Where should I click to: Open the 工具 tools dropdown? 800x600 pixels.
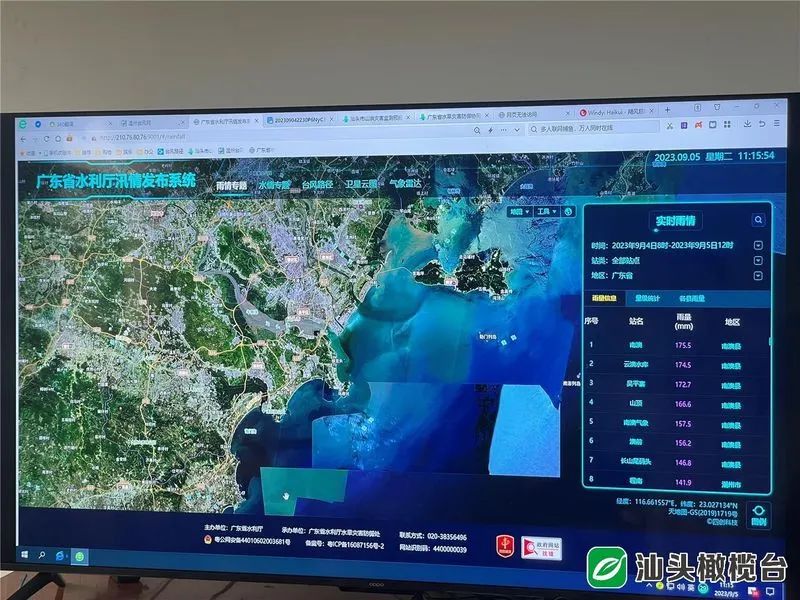pos(545,211)
